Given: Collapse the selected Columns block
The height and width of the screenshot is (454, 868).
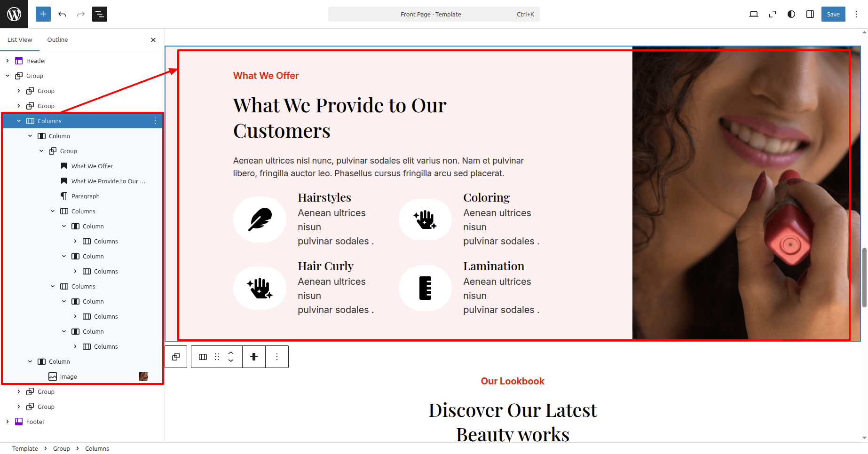Looking at the screenshot, I should [x=19, y=121].
